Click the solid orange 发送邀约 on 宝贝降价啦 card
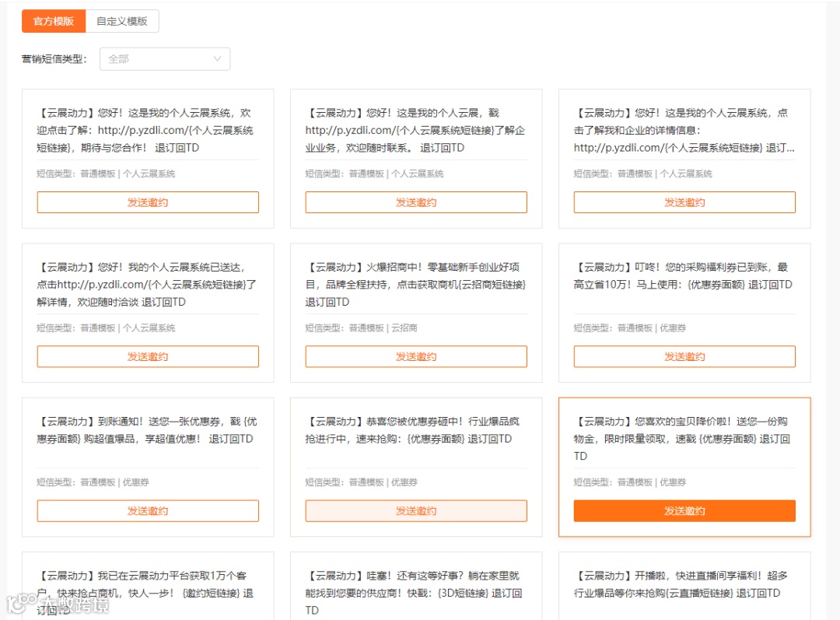The image size is (840, 620). (x=684, y=511)
